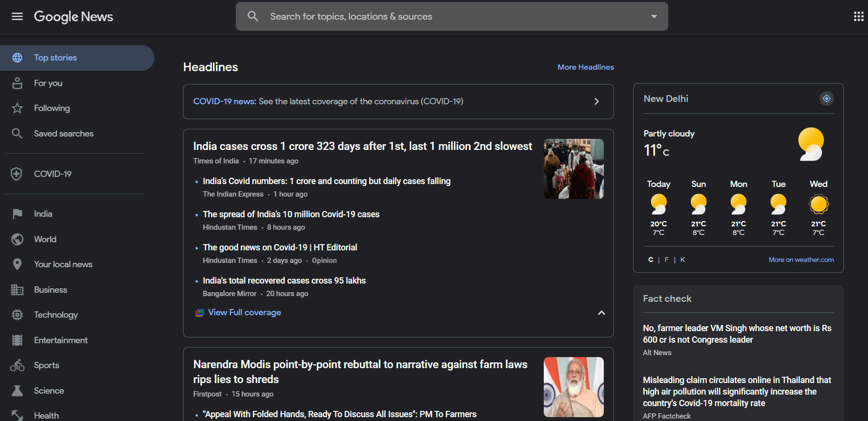
Task: Go to the For you section
Action: tap(48, 83)
